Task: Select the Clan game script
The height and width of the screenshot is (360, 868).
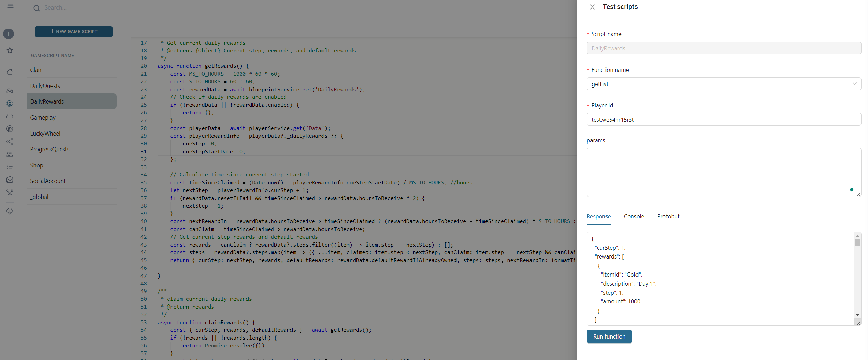Action: pos(72,70)
